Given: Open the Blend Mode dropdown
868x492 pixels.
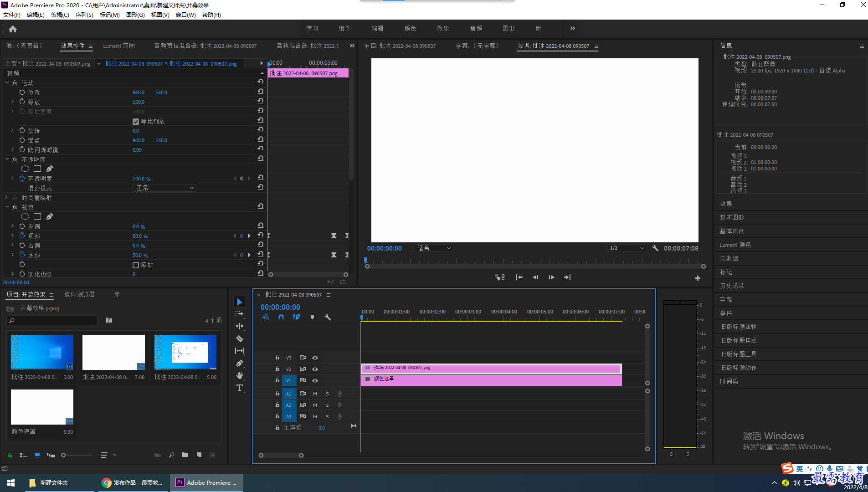Looking at the screenshot, I should coord(164,188).
